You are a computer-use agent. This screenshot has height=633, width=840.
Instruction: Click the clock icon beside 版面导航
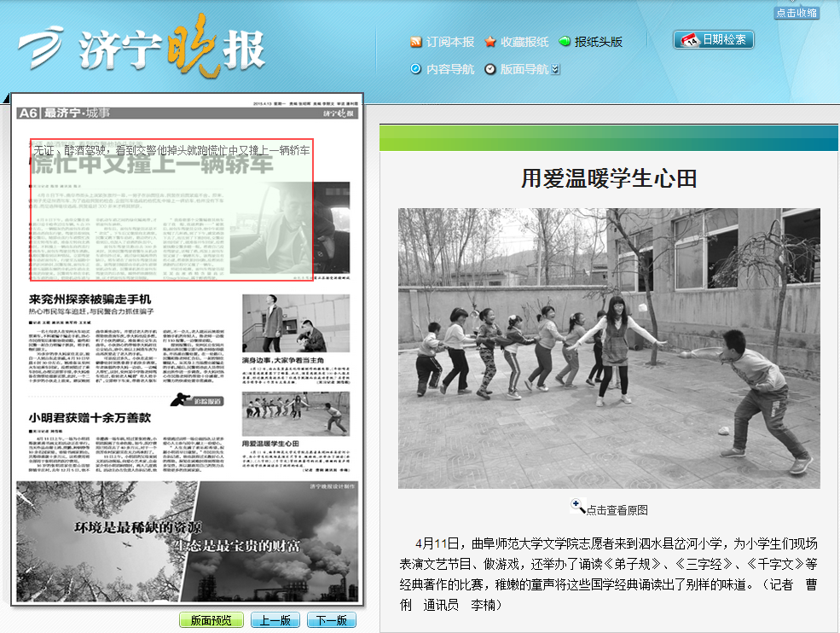tap(490, 69)
